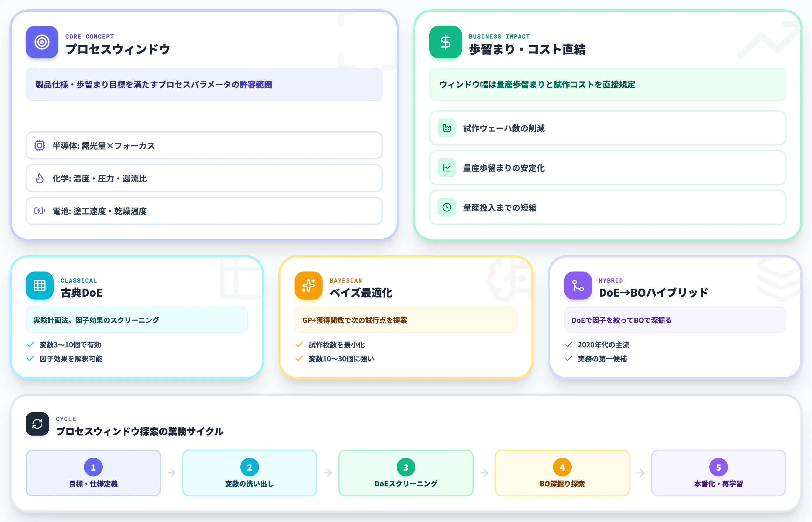The height and width of the screenshot is (522, 812).
Task: Click the step 3 number circle
Action: [x=406, y=467]
